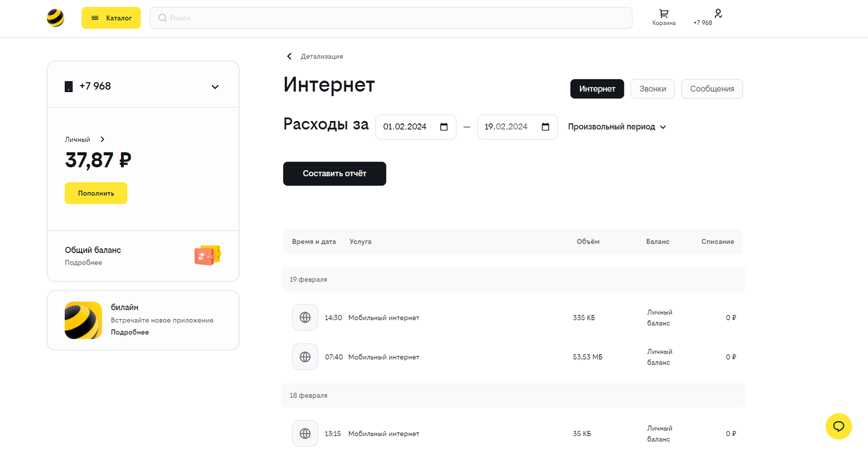The image size is (868, 451).
Task: Click Мобильный интернет text at 07:40
Action: (x=384, y=357)
